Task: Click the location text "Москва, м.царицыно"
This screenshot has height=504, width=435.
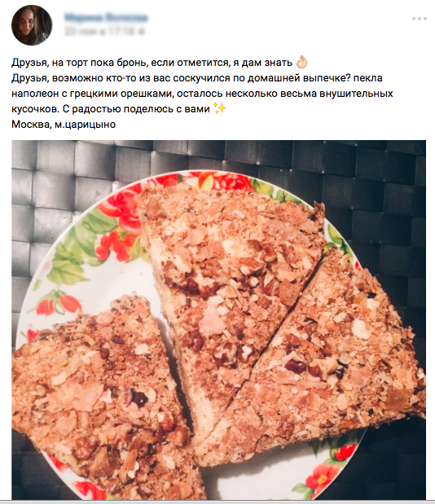Action: [x=64, y=124]
